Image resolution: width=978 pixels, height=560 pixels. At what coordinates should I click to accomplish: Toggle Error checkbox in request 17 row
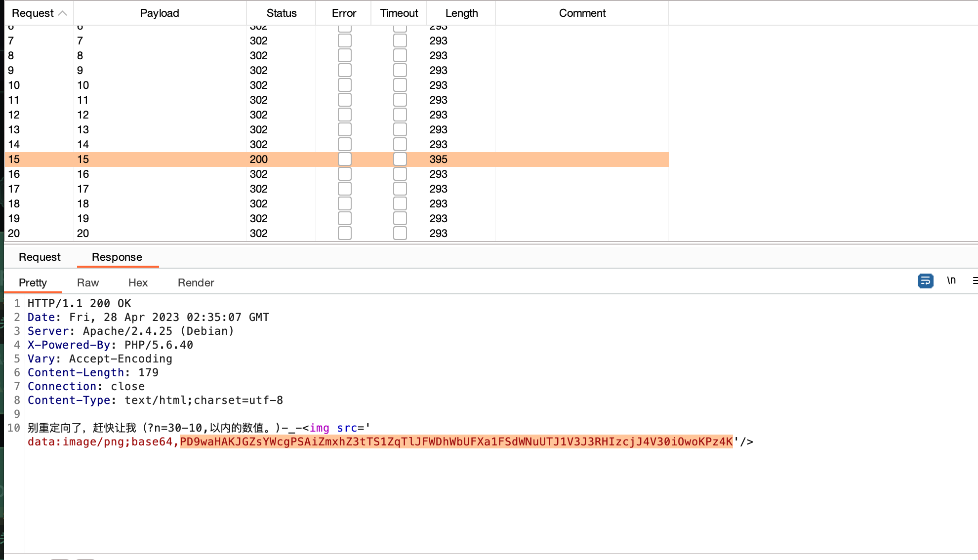coord(345,189)
